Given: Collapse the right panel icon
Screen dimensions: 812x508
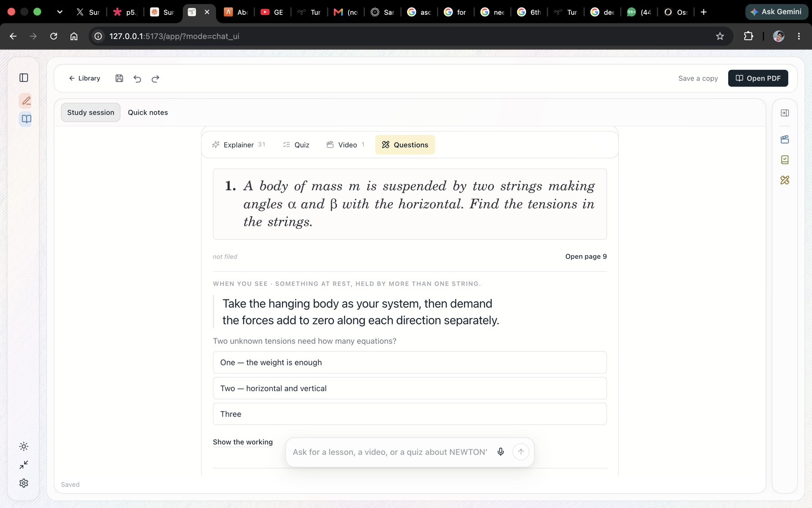Looking at the screenshot, I should [785, 113].
